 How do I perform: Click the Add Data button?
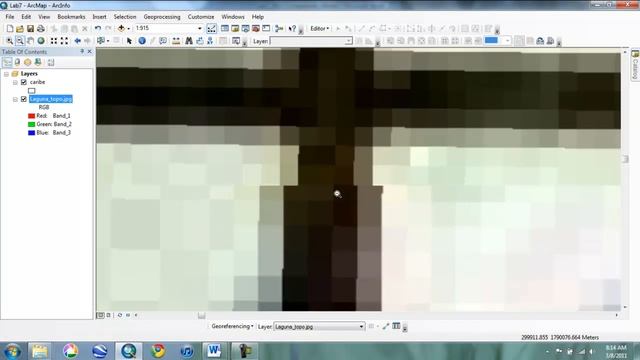click(121, 29)
